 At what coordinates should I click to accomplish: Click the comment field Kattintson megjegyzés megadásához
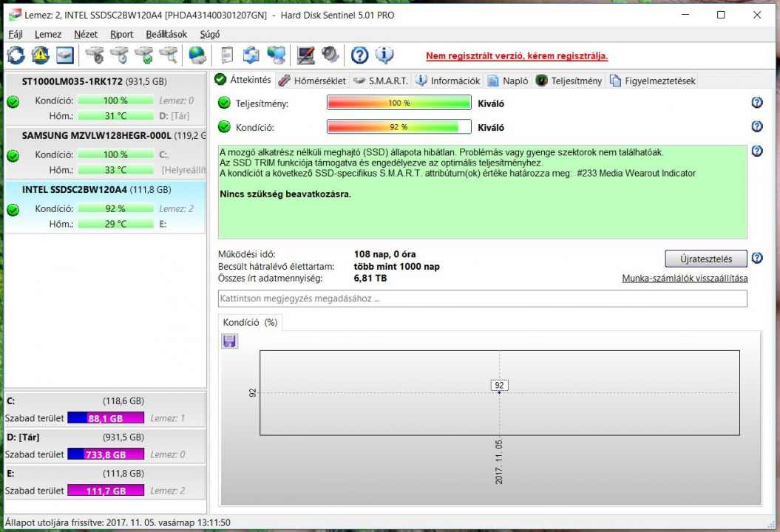pyautogui.click(x=483, y=299)
